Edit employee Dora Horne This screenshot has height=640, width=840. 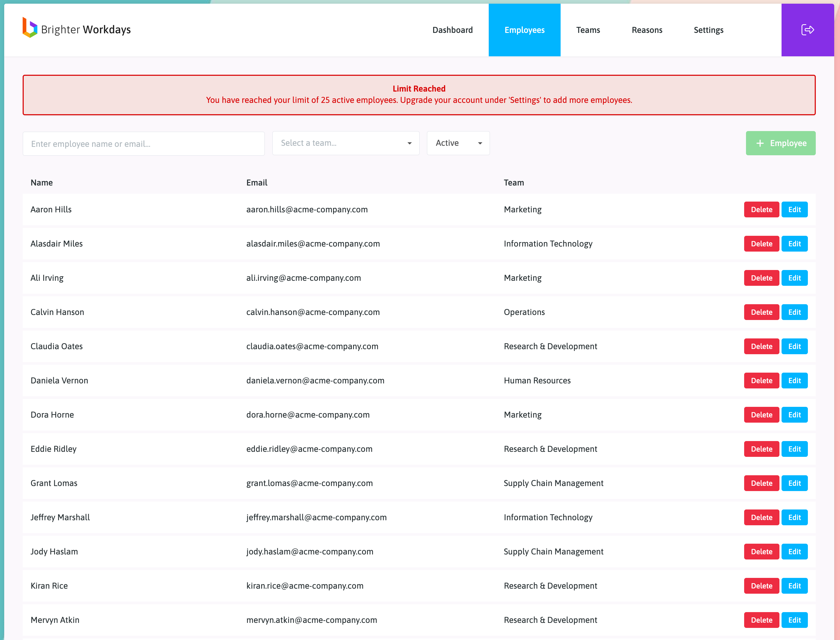click(x=794, y=415)
